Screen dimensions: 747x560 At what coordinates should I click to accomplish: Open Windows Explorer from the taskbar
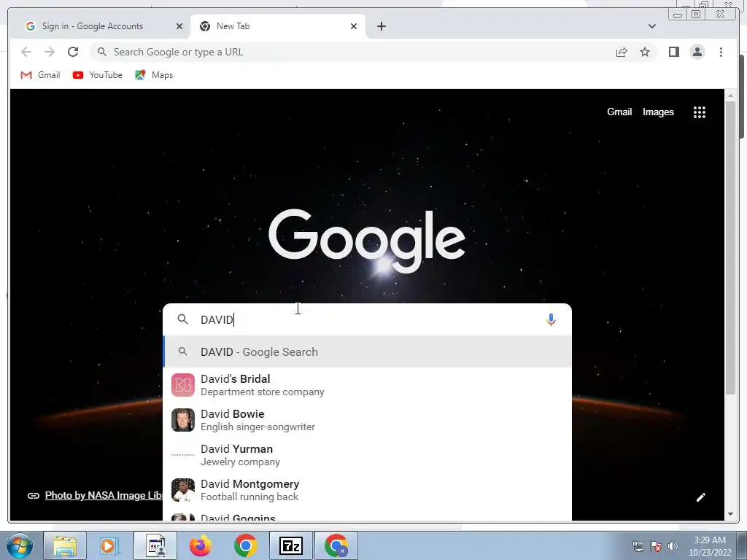65,545
